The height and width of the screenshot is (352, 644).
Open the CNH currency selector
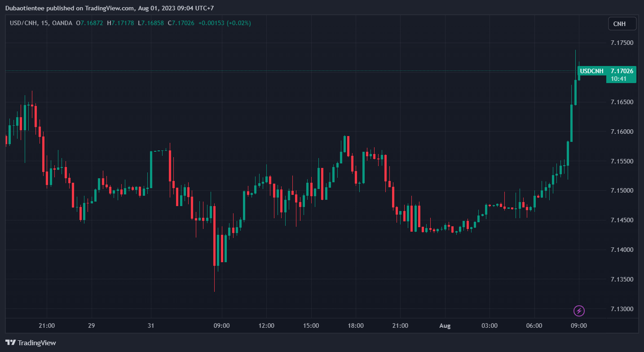click(622, 23)
